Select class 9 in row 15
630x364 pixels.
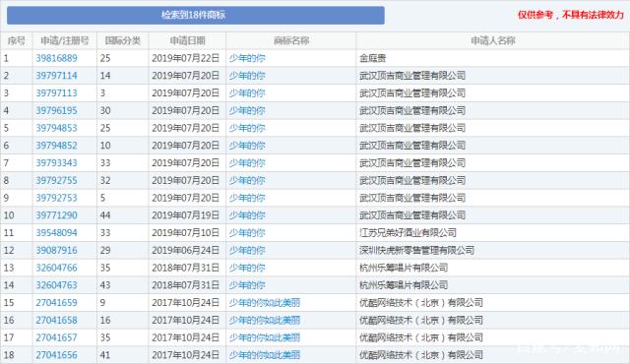pyautogui.click(x=102, y=303)
